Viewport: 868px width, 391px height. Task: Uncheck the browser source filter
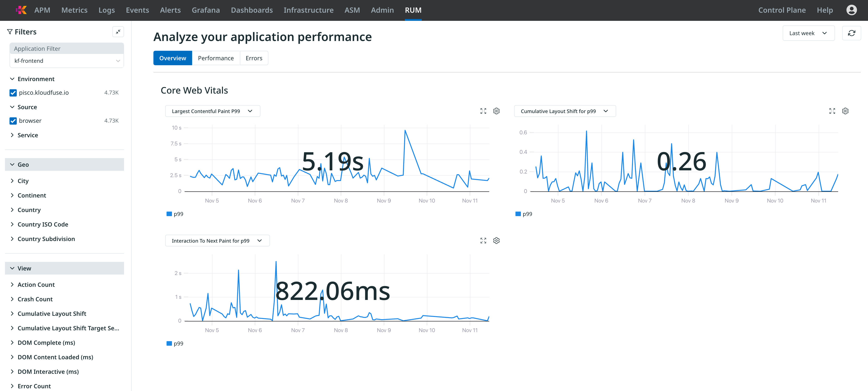click(13, 121)
